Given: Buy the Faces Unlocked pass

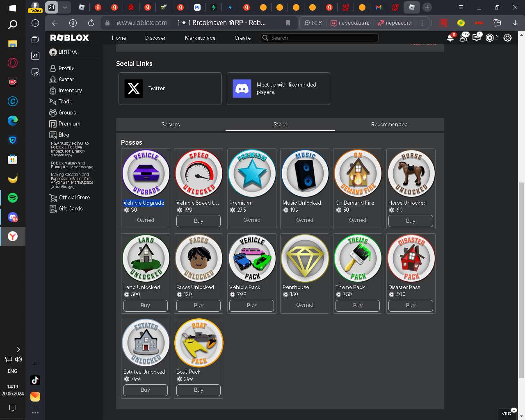Looking at the screenshot, I should (x=199, y=306).
